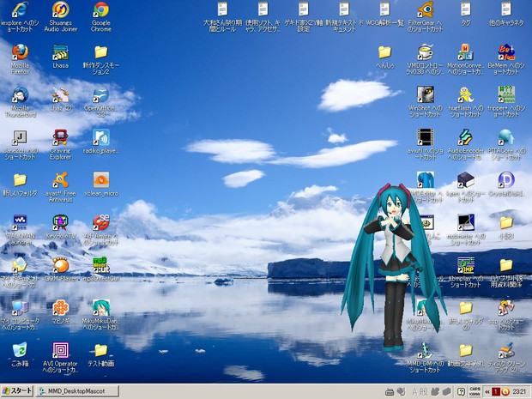The height and width of the screenshot is (399, 532).
Task: Select the radiko player icon
Action: coord(100,137)
